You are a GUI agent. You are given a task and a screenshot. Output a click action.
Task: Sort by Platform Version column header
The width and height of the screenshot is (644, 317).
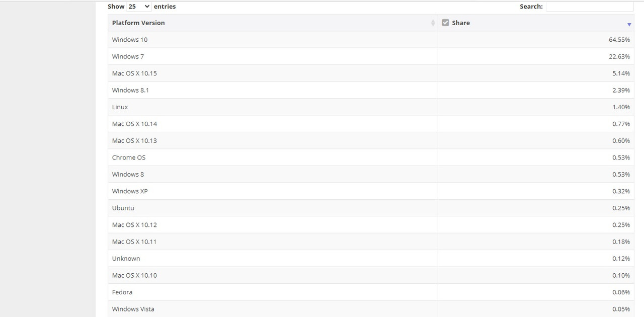(x=273, y=23)
